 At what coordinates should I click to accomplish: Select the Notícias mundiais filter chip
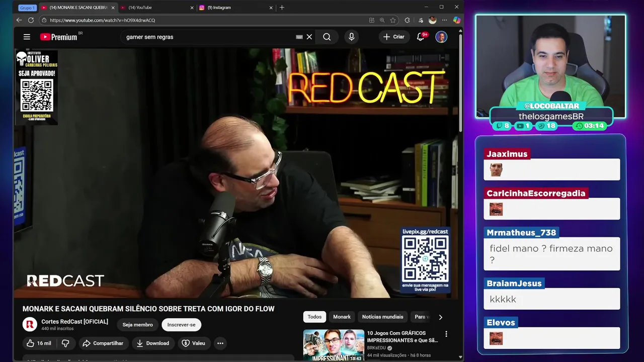pyautogui.click(x=383, y=317)
